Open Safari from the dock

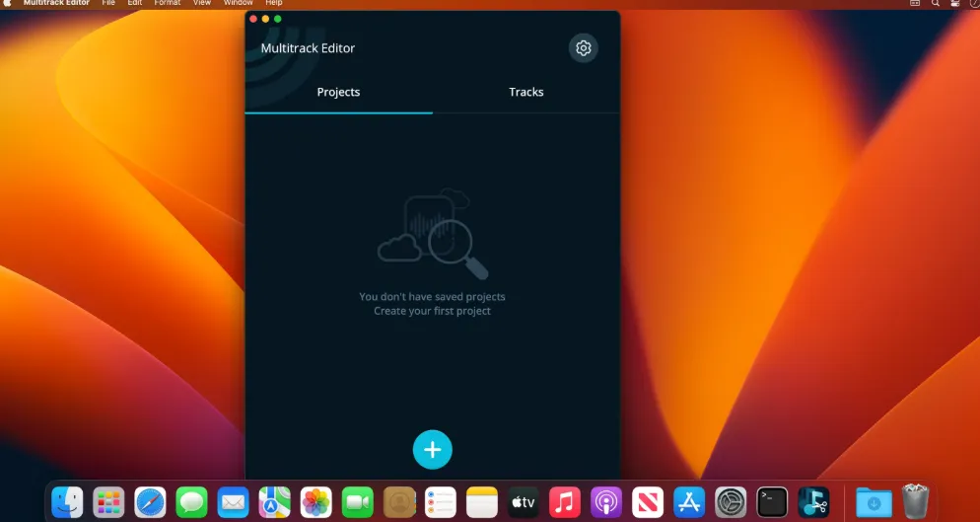coord(150,502)
